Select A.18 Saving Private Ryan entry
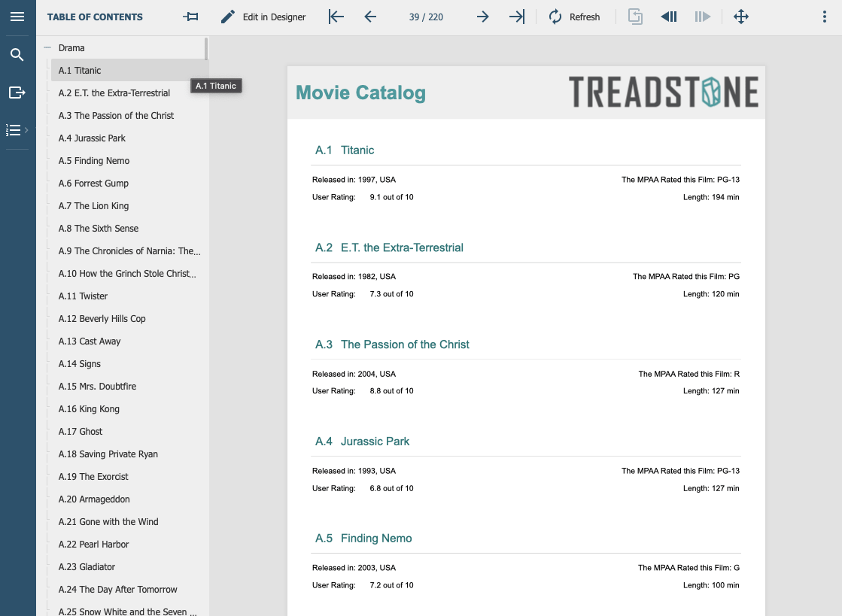 pyautogui.click(x=108, y=454)
